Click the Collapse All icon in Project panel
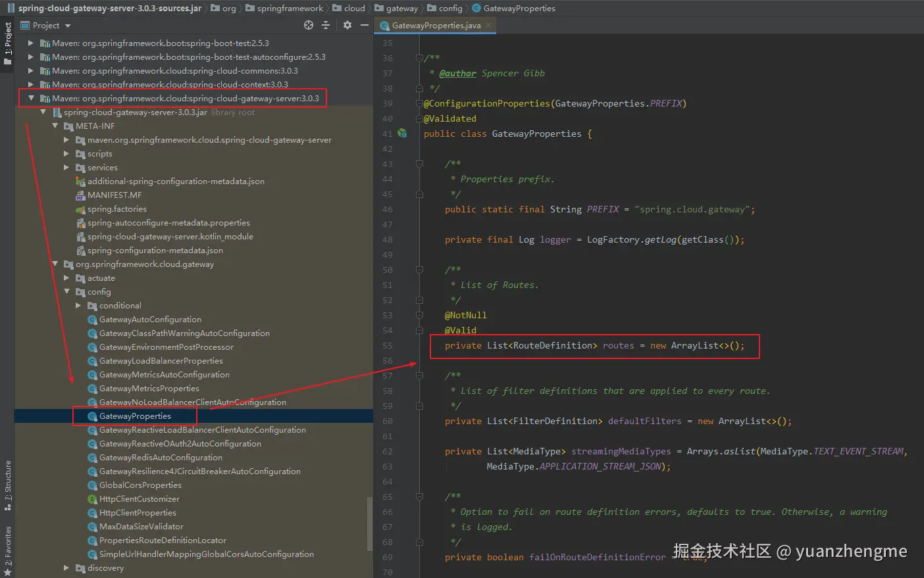Screen dimensions: 924x578 [325, 25]
